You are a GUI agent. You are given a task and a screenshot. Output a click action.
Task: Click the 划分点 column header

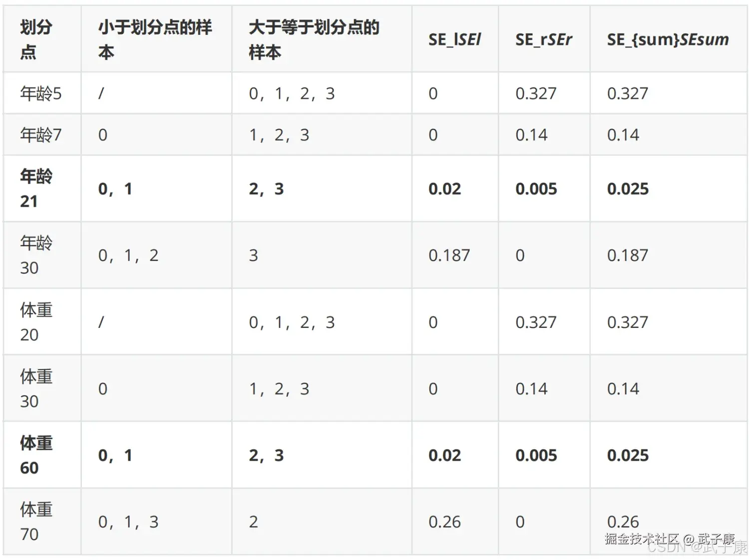[36, 39]
